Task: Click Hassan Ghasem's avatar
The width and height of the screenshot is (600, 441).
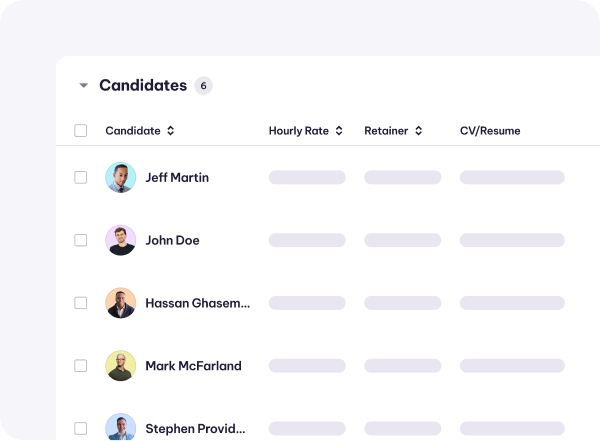Action: 121,303
